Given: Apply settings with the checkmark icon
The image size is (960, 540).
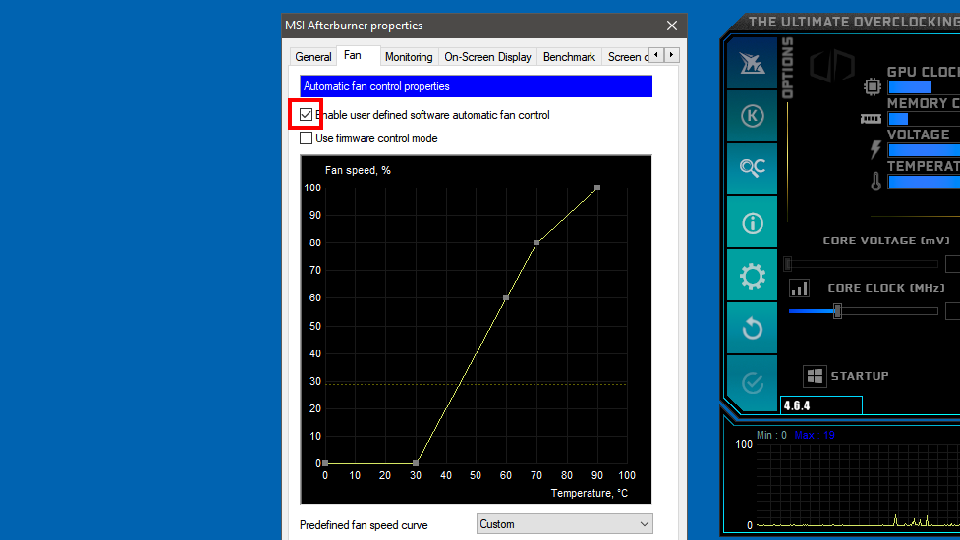Looking at the screenshot, I should click(752, 383).
